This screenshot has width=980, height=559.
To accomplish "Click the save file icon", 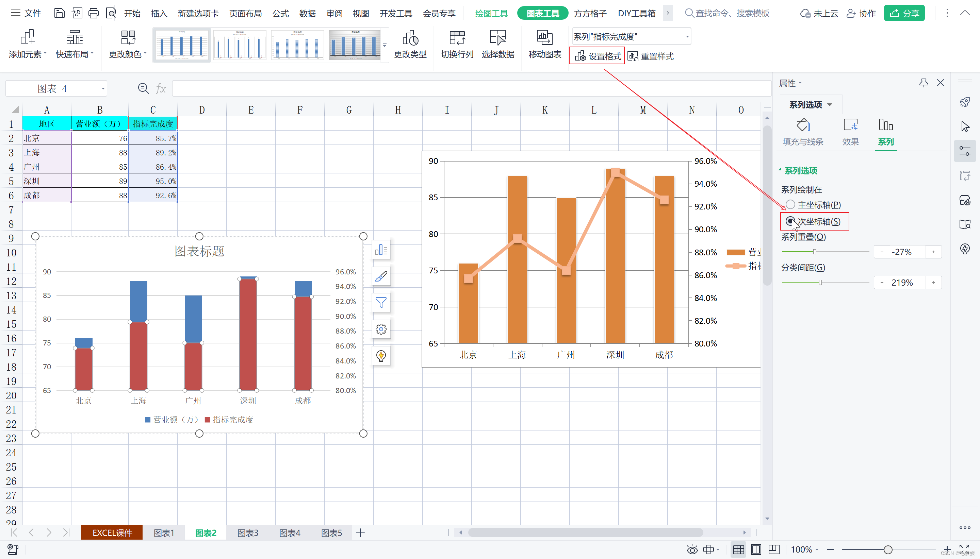I will click(x=59, y=13).
